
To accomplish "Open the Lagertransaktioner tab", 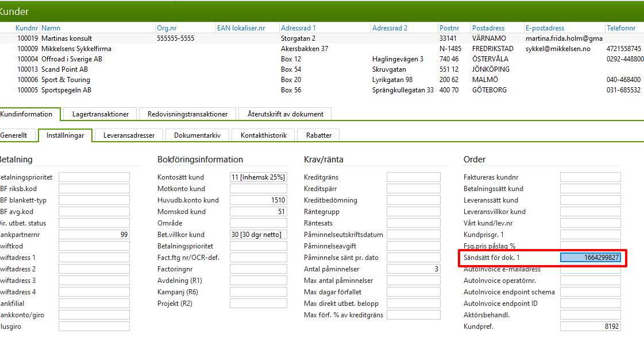I will [x=100, y=114].
